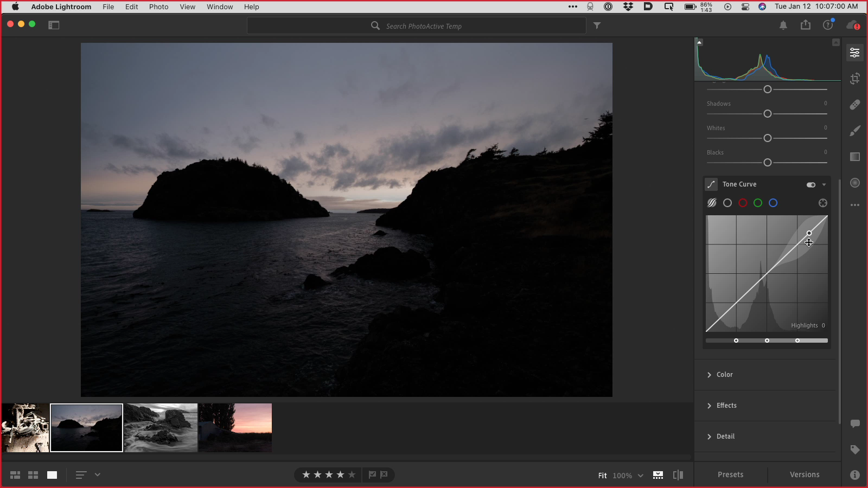Open the Edit panel sliders icon
This screenshot has width=868, height=488.
(854, 53)
